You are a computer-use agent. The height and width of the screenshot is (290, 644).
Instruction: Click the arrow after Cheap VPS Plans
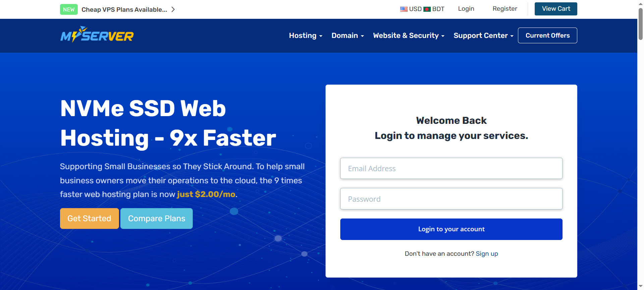point(173,9)
